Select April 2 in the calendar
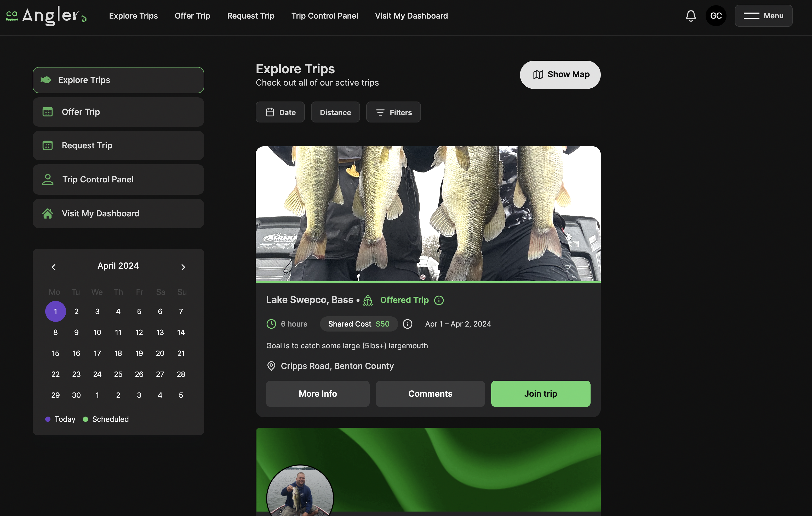Image resolution: width=812 pixels, height=516 pixels. (77, 311)
